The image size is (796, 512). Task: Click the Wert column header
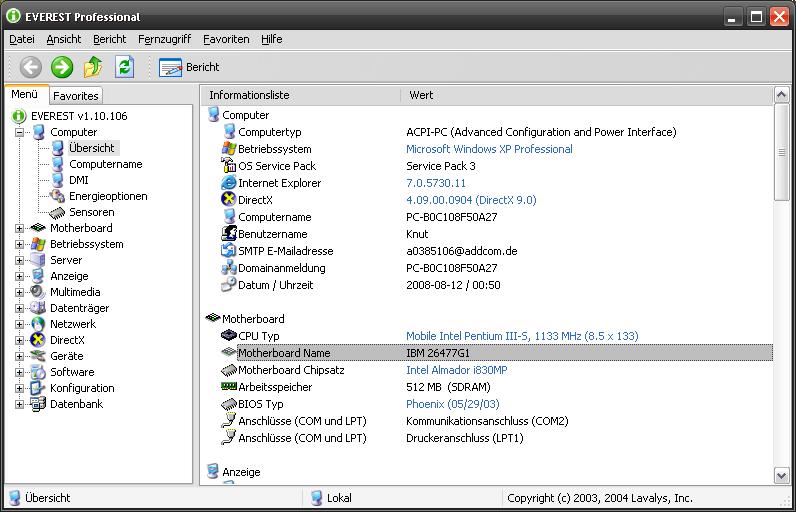[x=586, y=95]
